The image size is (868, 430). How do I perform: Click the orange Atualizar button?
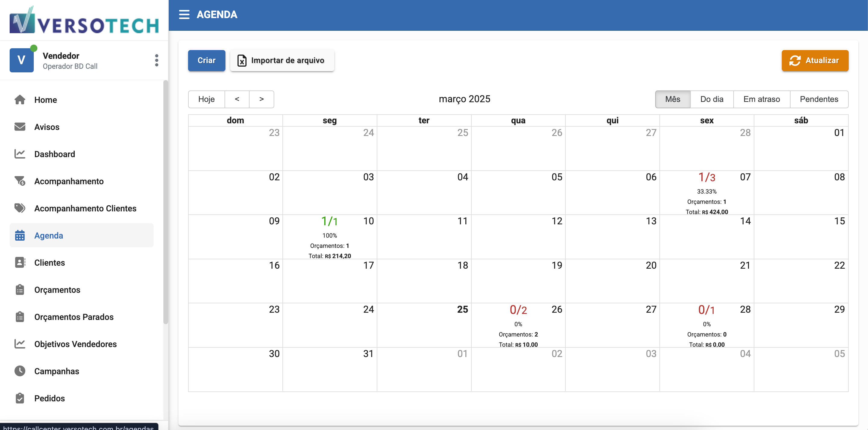814,61
